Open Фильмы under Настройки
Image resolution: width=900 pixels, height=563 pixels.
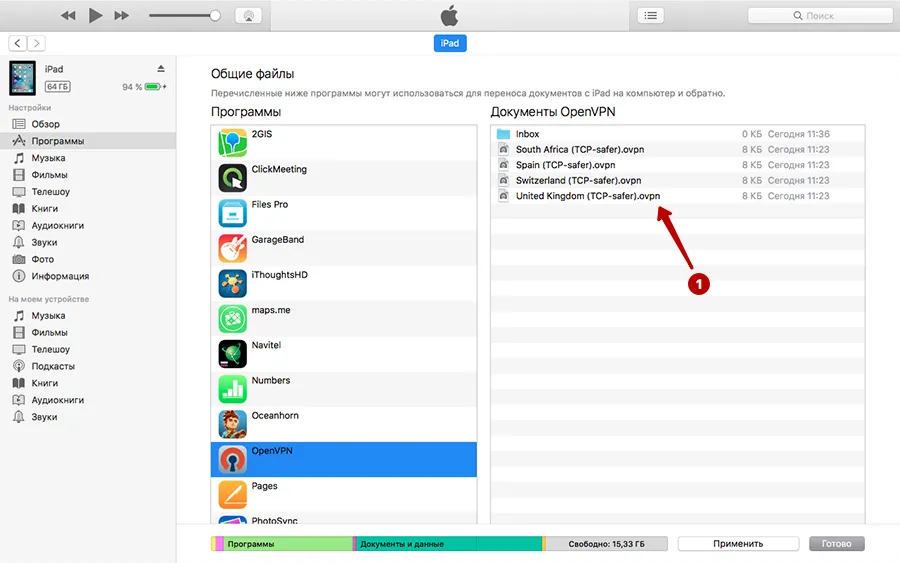point(49,174)
